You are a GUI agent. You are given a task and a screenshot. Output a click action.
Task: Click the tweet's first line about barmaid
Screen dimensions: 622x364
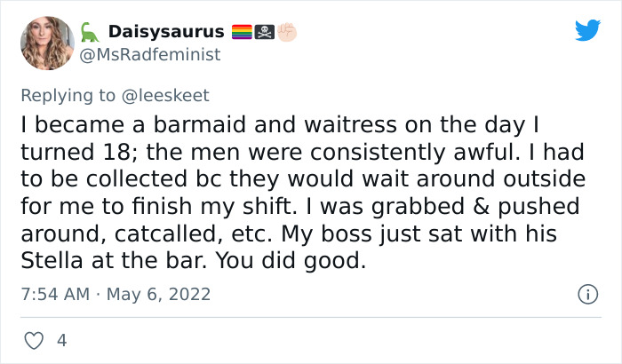click(280, 125)
